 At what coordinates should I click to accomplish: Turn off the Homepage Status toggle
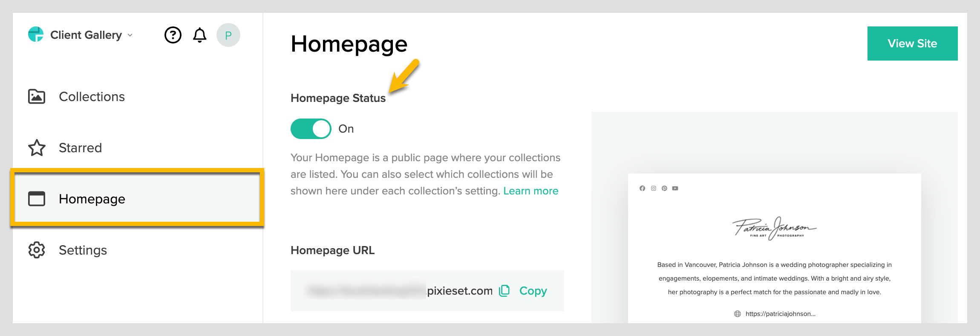click(x=311, y=128)
